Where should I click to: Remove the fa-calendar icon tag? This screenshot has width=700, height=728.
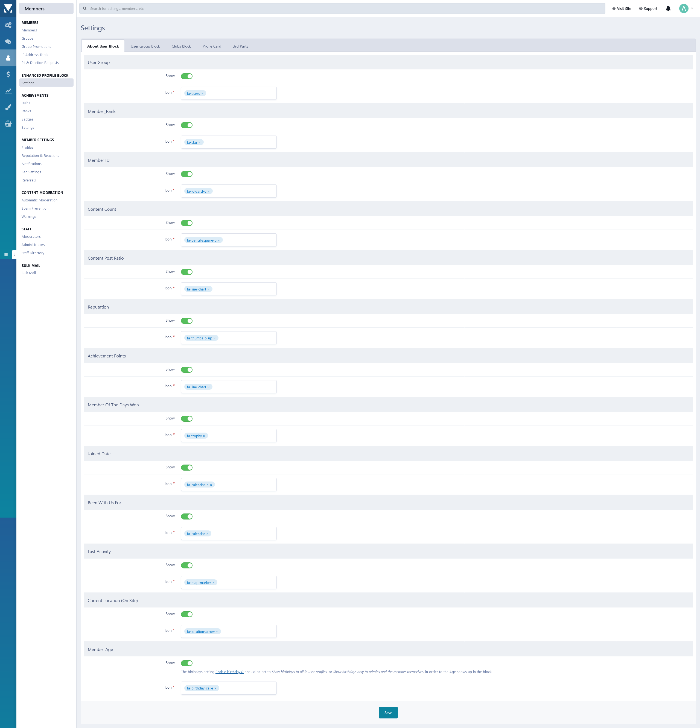tap(208, 534)
